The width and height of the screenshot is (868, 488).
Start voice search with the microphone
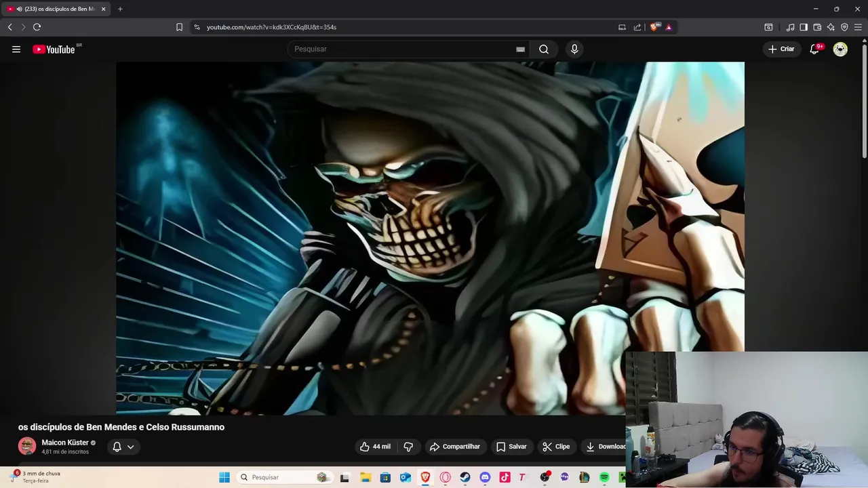574,49
